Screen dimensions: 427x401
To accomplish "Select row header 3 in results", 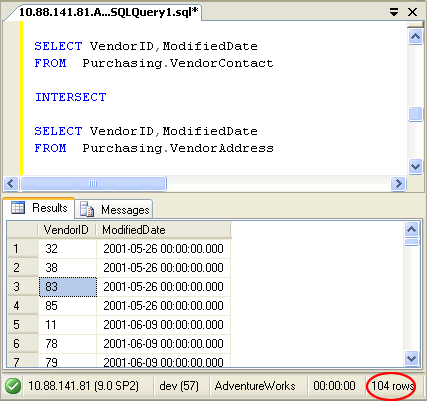I will [23, 287].
